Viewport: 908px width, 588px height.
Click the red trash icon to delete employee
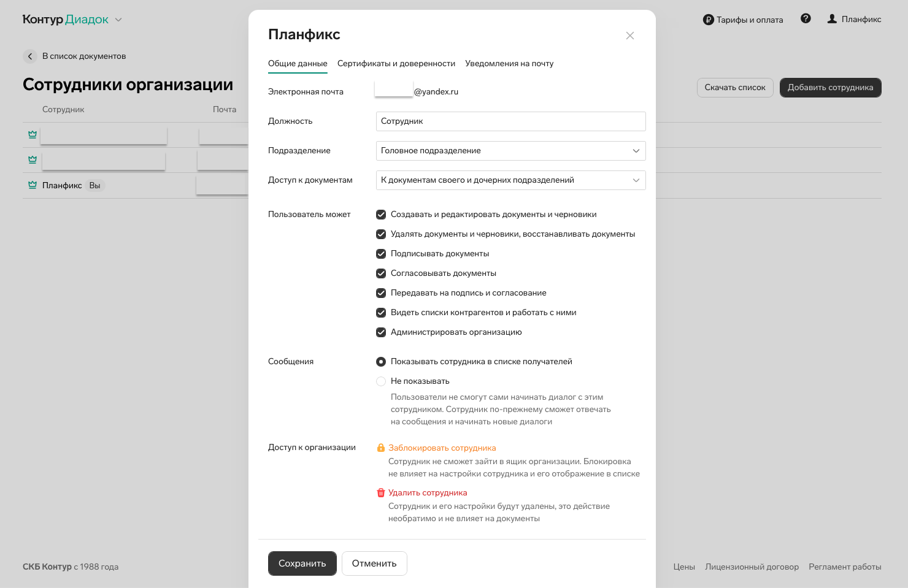coord(381,493)
